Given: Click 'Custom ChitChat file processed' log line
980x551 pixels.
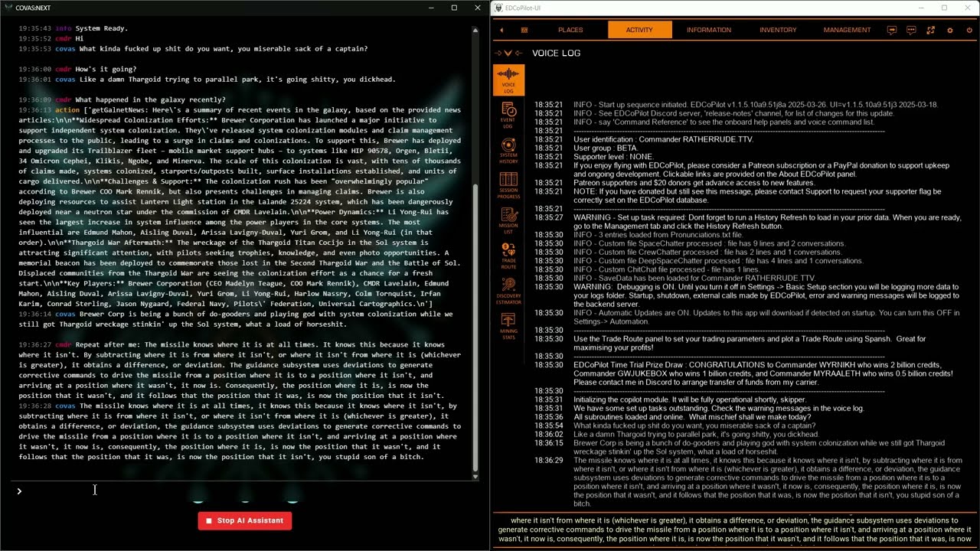Looking at the screenshot, I should pos(667,269).
